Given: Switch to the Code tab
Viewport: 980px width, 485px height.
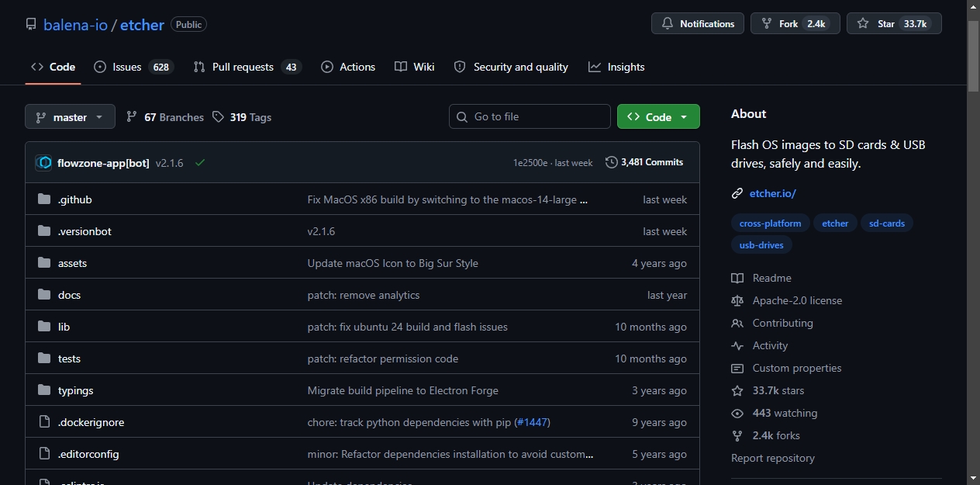Looking at the screenshot, I should (x=53, y=67).
